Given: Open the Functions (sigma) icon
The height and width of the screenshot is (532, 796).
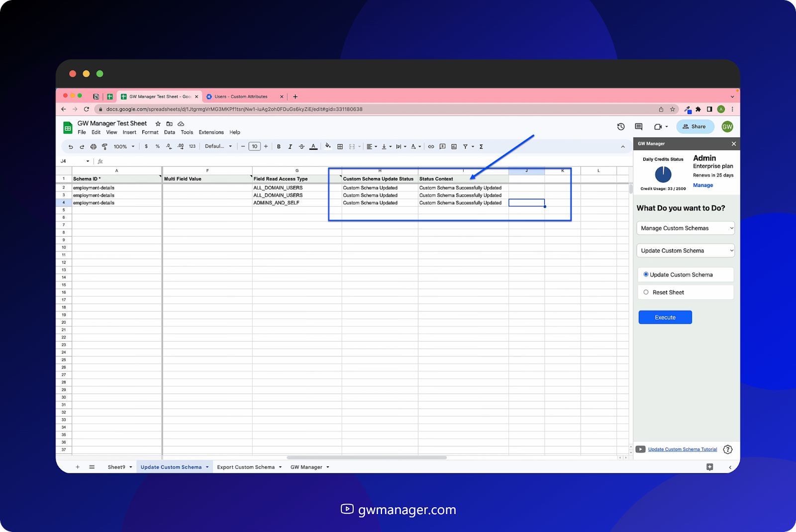Looking at the screenshot, I should pos(481,146).
